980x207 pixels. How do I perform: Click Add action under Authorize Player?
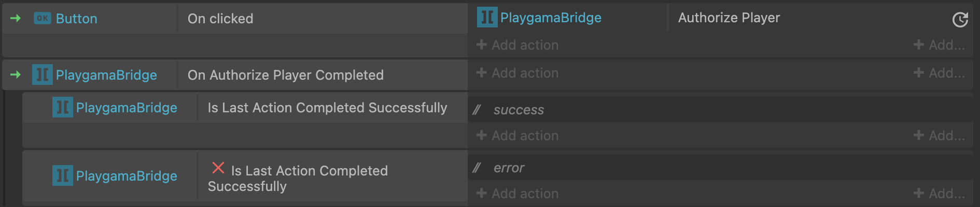[x=517, y=45]
